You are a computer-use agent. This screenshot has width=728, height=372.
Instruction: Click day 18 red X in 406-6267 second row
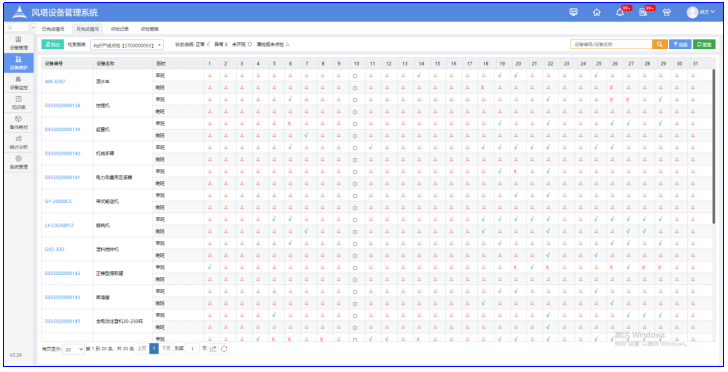(483, 87)
